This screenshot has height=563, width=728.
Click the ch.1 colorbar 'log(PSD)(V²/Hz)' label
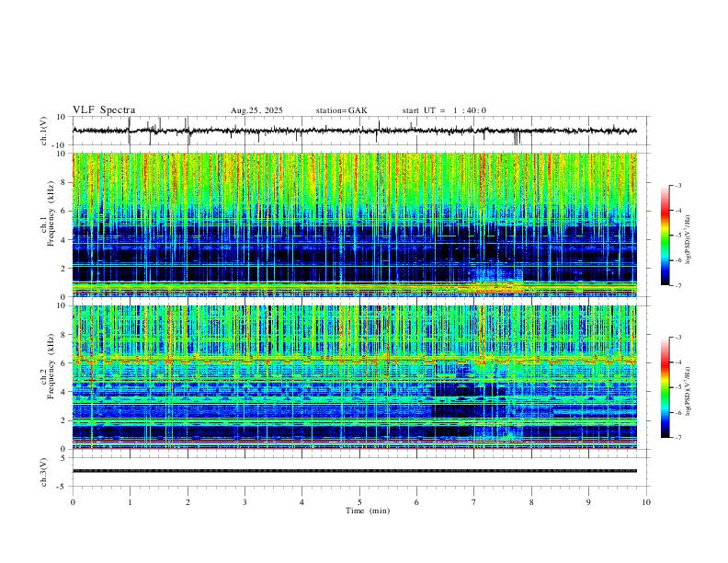688,240
